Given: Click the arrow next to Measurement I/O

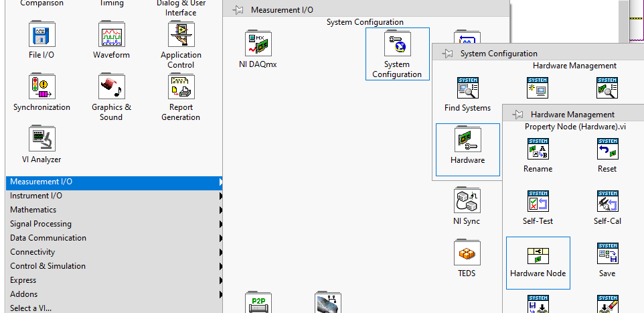Looking at the screenshot, I should [x=221, y=182].
